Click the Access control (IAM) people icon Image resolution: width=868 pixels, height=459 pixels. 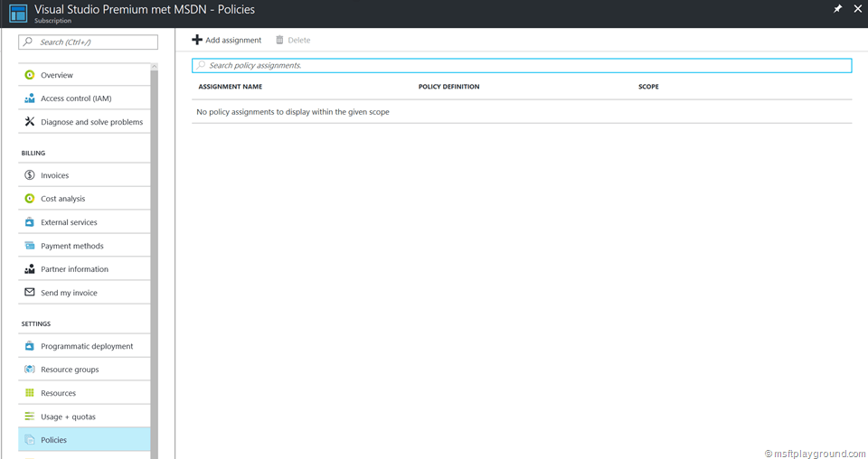pos(29,98)
